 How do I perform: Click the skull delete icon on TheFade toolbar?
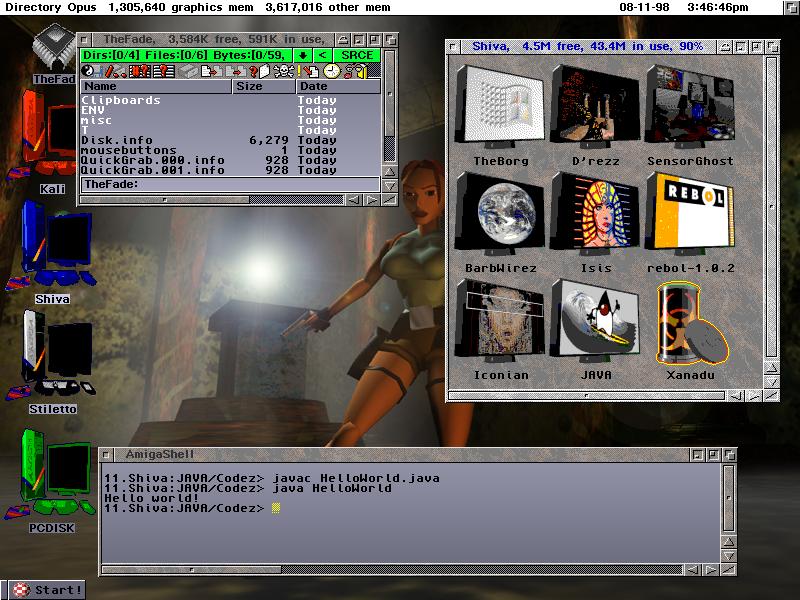pyautogui.click(x=283, y=70)
